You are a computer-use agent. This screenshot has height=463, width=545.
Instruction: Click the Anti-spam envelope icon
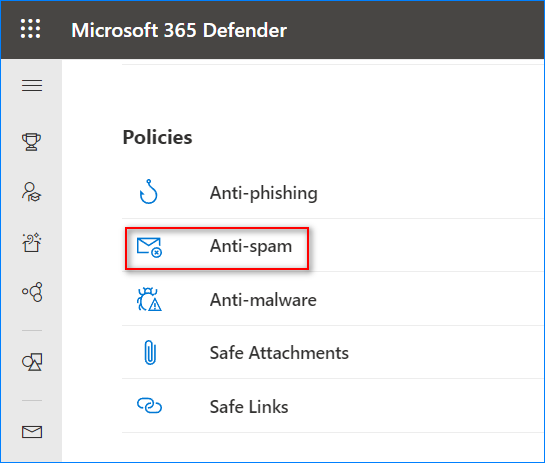coord(149,247)
